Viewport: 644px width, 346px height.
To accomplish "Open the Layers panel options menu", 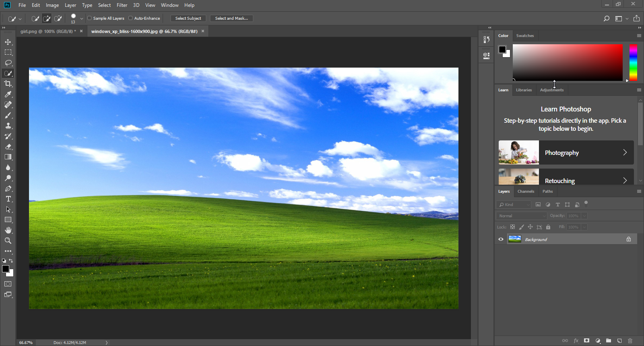I will click(x=639, y=192).
